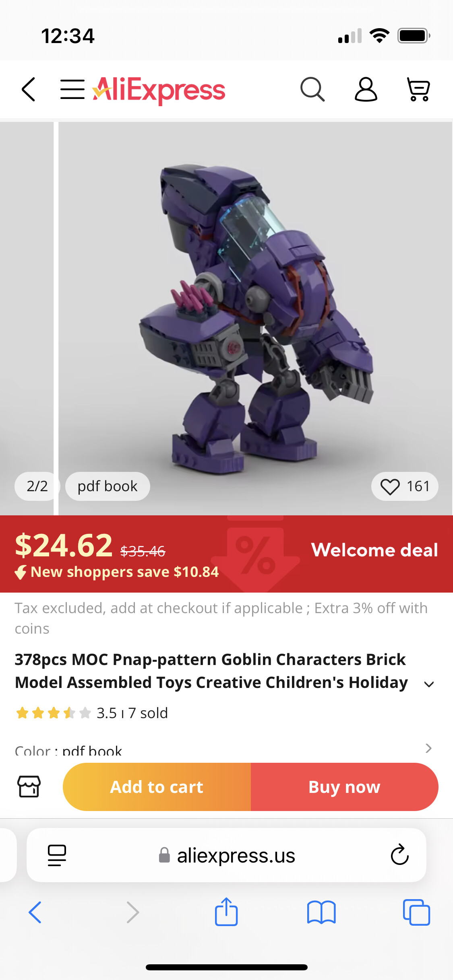
Task: Visit the seller store icon
Action: pos(29,786)
